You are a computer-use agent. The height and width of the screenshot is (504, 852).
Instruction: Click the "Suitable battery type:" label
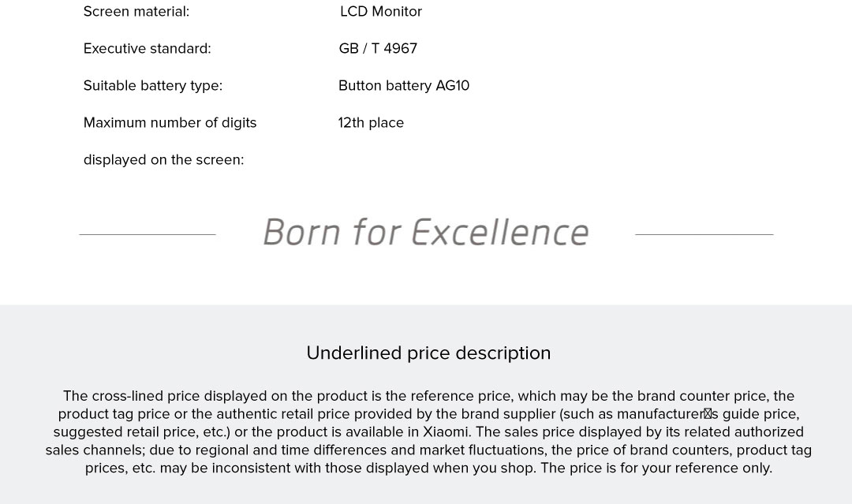[153, 86]
